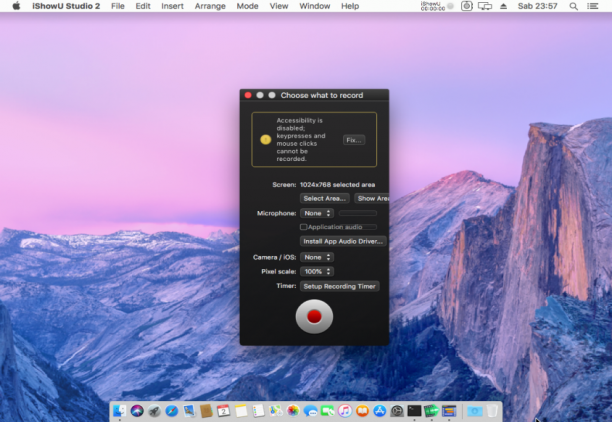Open Photos pinwheel icon in Dock

(x=293, y=411)
